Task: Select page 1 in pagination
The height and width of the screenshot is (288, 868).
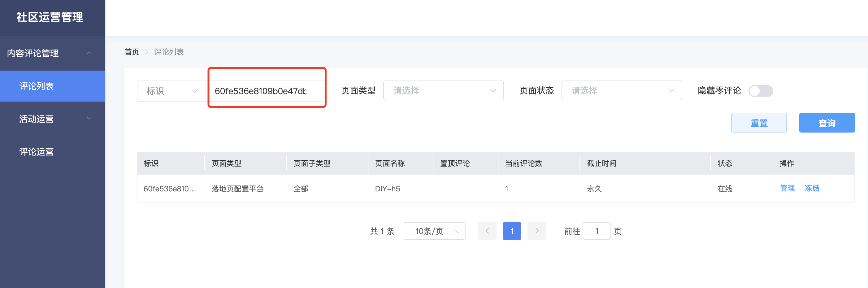Action: [x=511, y=231]
